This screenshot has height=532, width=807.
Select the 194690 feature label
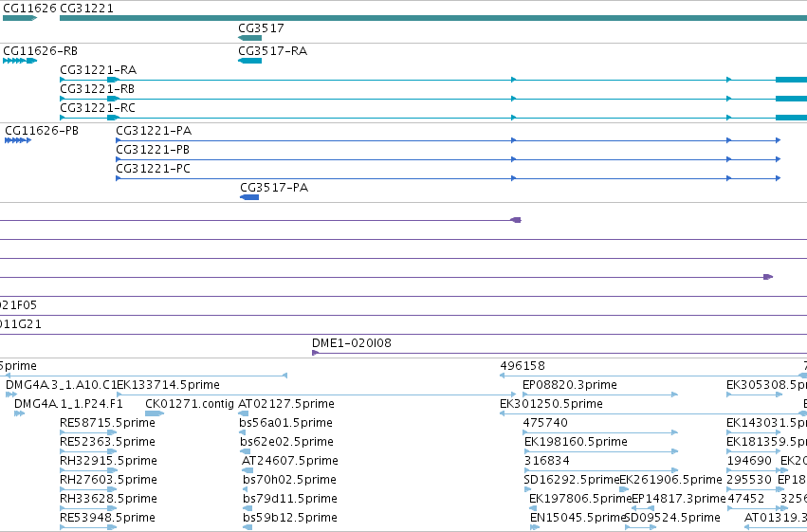click(749, 461)
